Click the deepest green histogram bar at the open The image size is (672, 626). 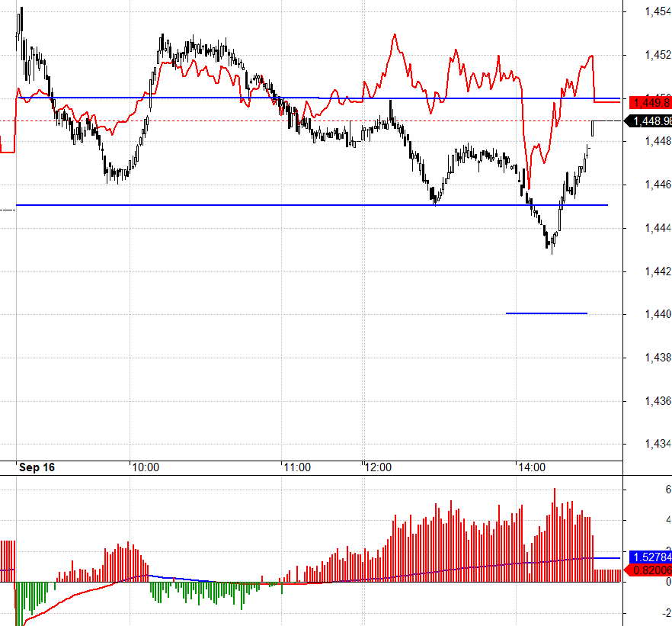pyautogui.click(x=18, y=604)
